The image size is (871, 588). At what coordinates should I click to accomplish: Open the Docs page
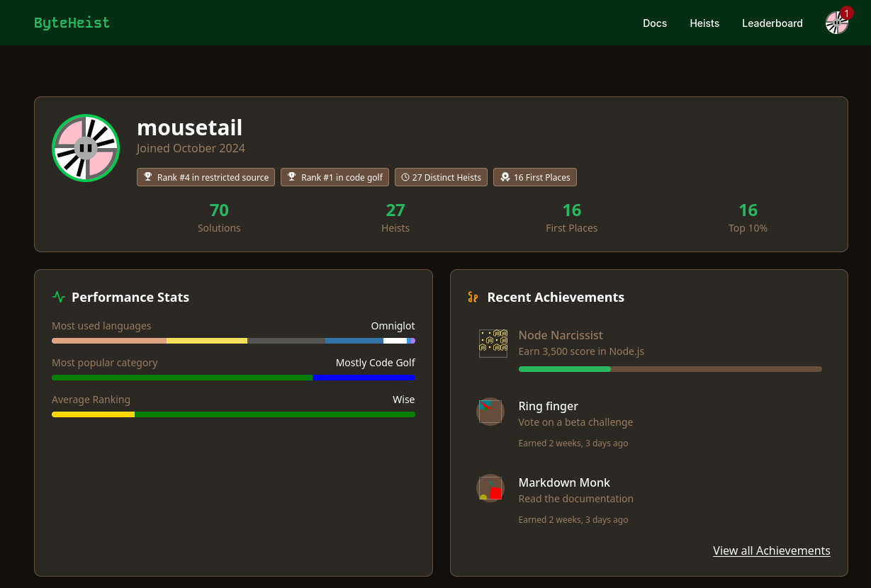click(x=654, y=23)
